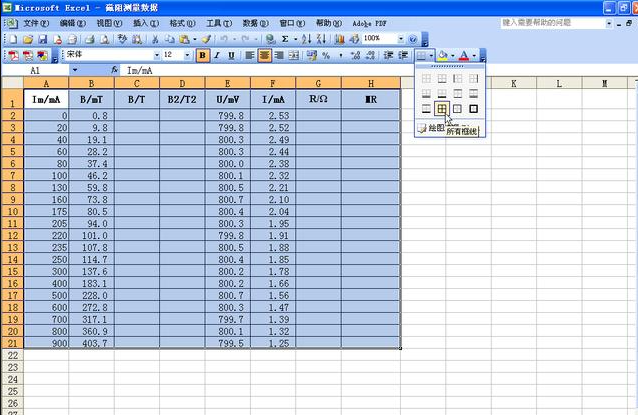
Task: Click the Percent Style icon
Action: (327, 56)
